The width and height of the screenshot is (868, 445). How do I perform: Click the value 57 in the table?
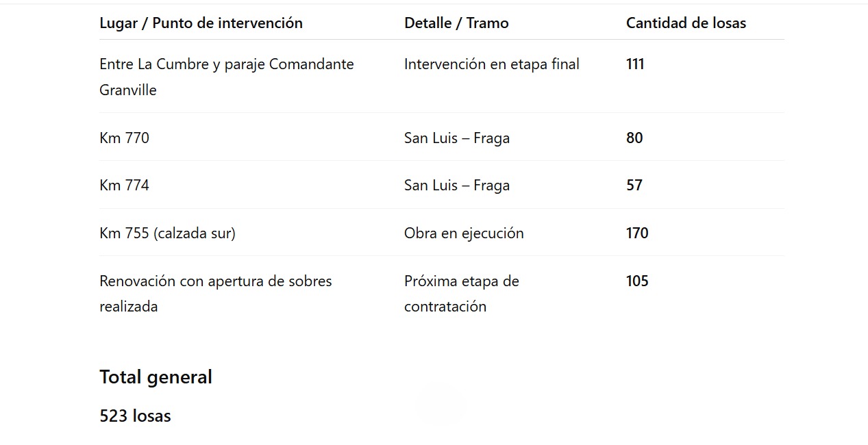(x=634, y=186)
